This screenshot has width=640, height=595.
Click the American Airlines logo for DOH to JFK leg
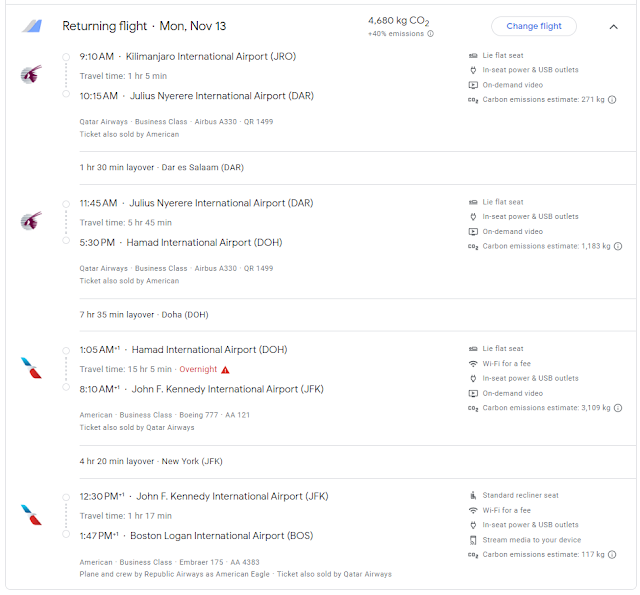(x=31, y=367)
